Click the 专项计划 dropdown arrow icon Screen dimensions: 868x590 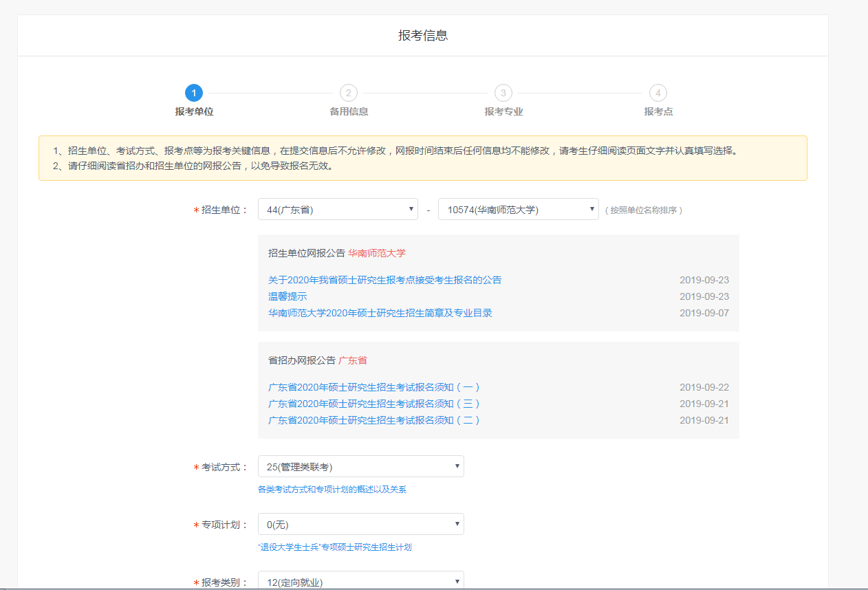pos(456,523)
